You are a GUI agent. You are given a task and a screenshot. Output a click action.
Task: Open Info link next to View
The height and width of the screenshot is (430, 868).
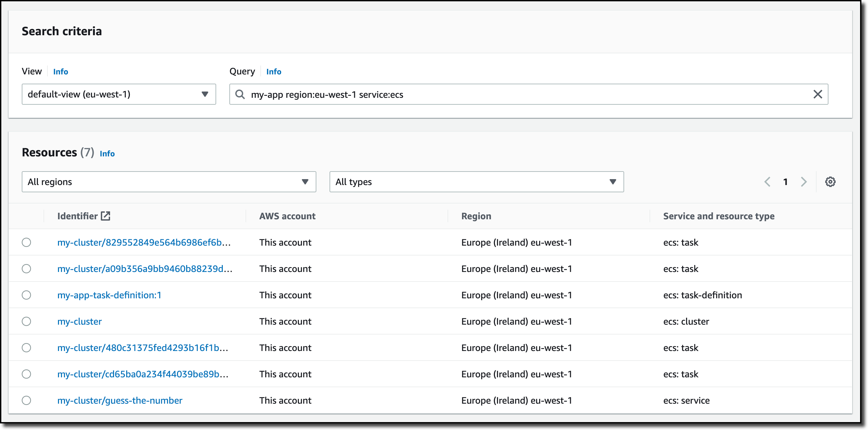click(x=61, y=72)
